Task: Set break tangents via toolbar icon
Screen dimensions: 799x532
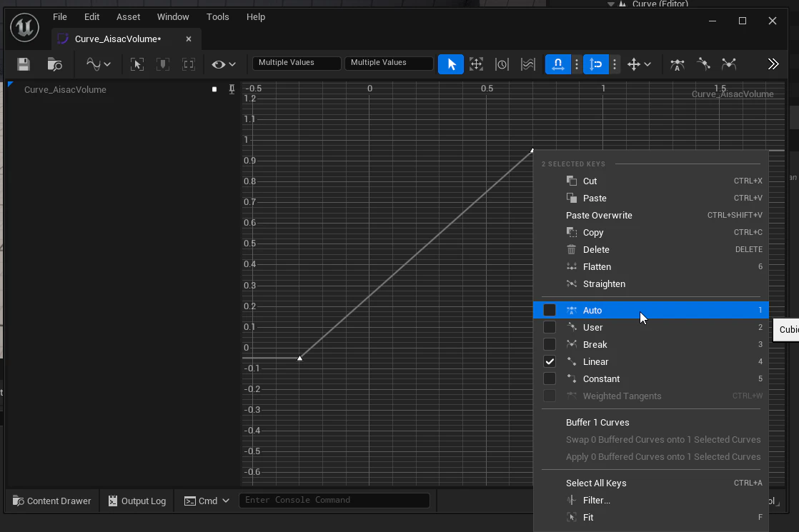Action: pyautogui.click(x=729, y=64)
